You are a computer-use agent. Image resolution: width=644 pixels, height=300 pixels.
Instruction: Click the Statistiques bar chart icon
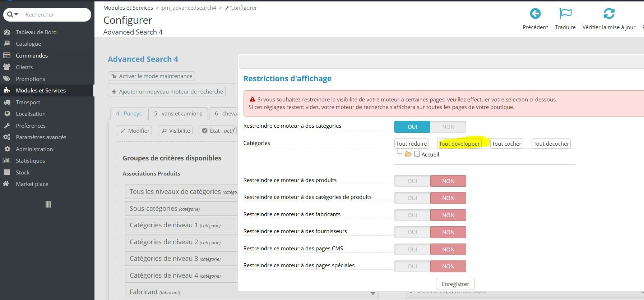tap(7, 160)
